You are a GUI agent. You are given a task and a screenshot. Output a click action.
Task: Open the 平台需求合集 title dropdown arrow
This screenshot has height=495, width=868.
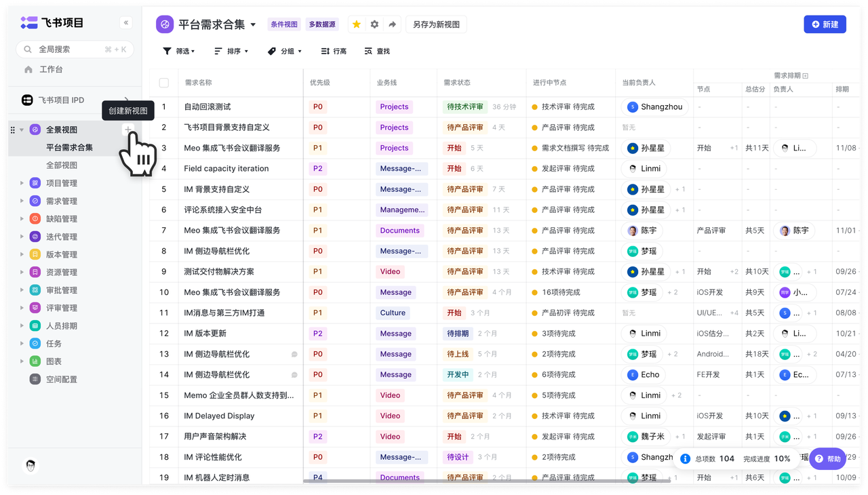click(x=254, y=25)
